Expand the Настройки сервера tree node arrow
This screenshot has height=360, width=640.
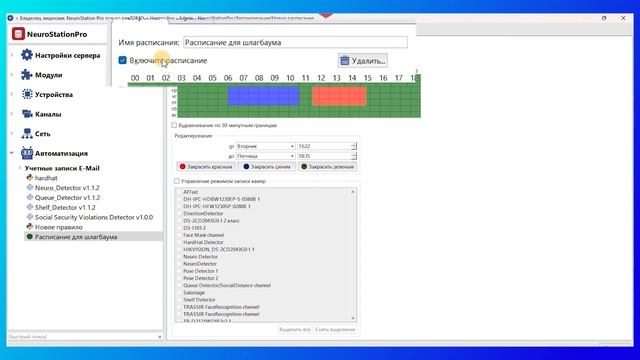pyautogui.click(x=12, y=55)
